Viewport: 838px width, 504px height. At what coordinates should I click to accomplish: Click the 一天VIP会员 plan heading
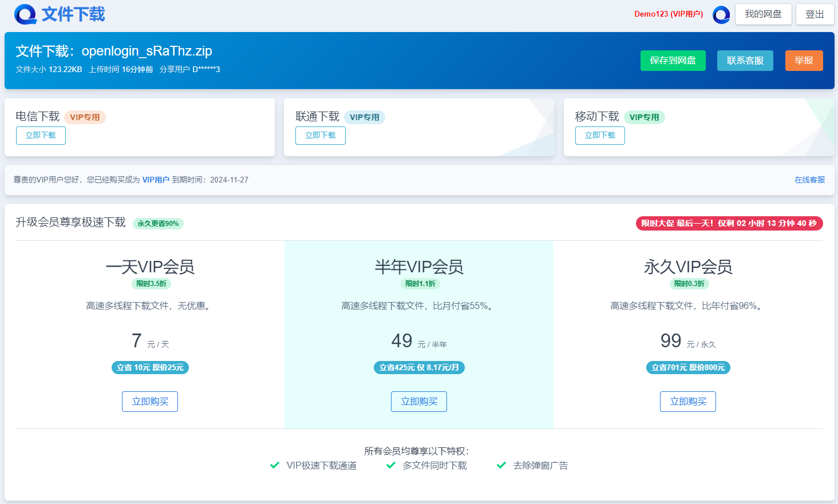150,267
